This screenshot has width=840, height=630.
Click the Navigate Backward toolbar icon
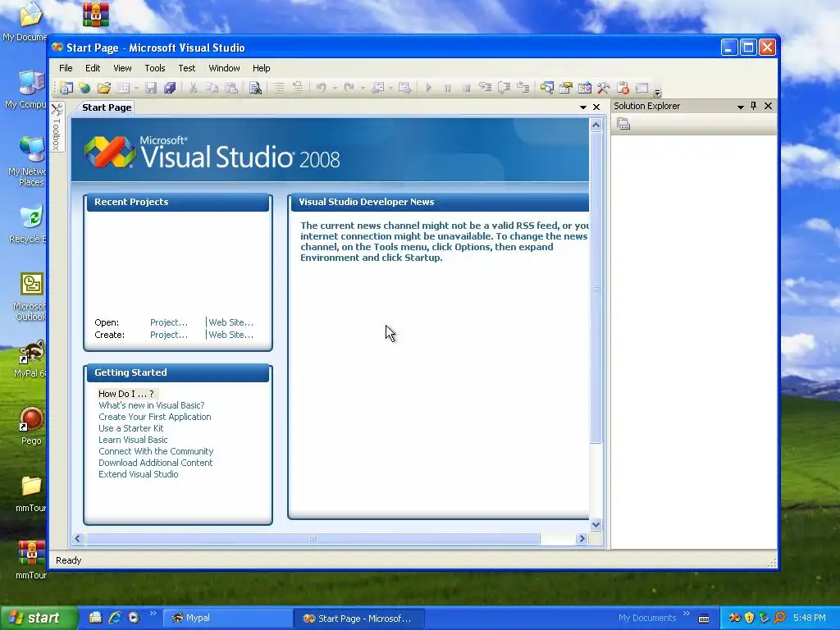pos(378,88)
